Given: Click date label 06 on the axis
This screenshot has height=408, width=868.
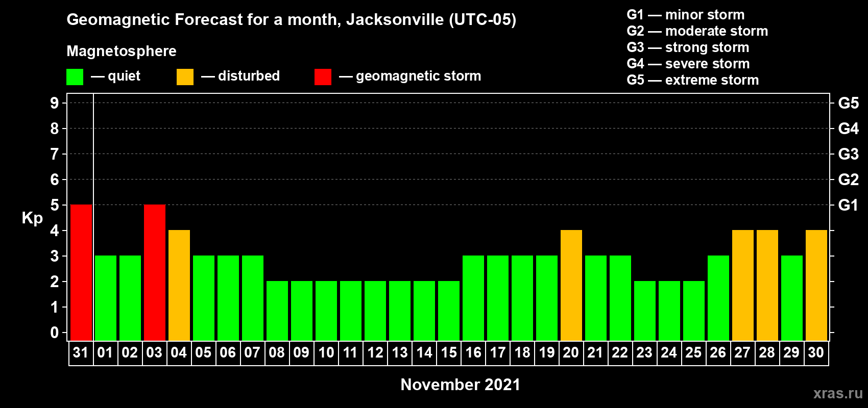Looking at the screenshot, I should coord(228,352).
